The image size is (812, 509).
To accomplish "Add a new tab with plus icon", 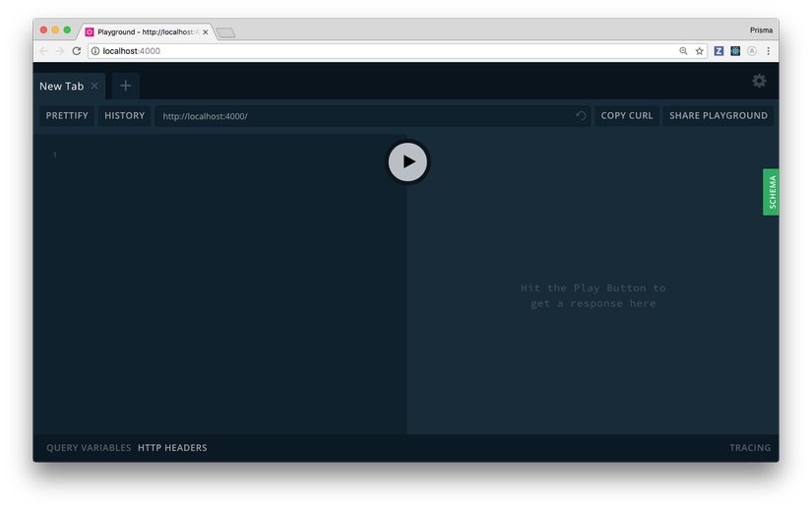I will click(x=125, y=87).
